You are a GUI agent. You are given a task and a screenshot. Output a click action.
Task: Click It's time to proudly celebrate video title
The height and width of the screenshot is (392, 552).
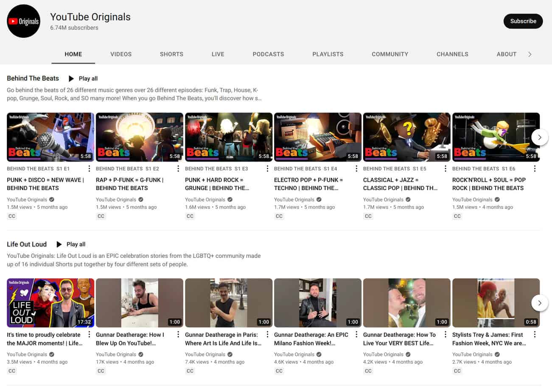tap(45, 339)
